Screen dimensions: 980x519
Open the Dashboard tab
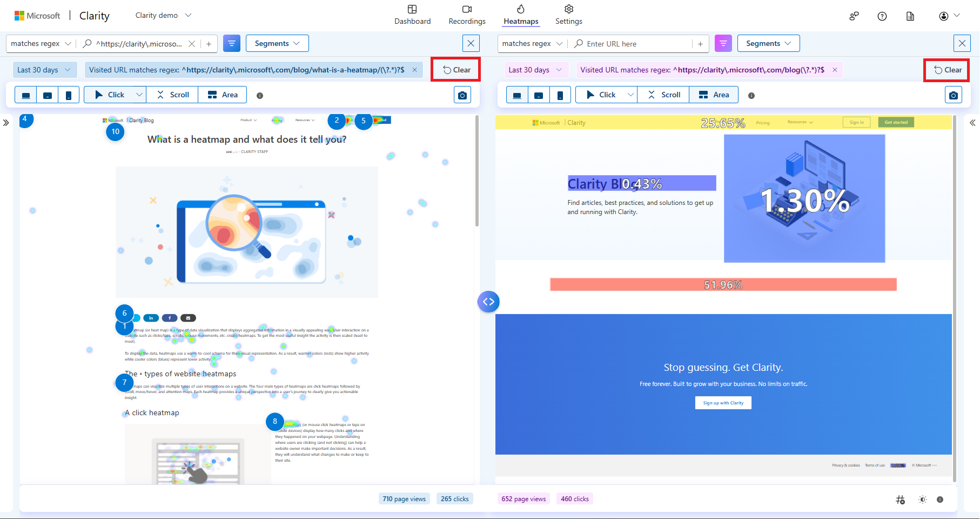click(412, 15)
